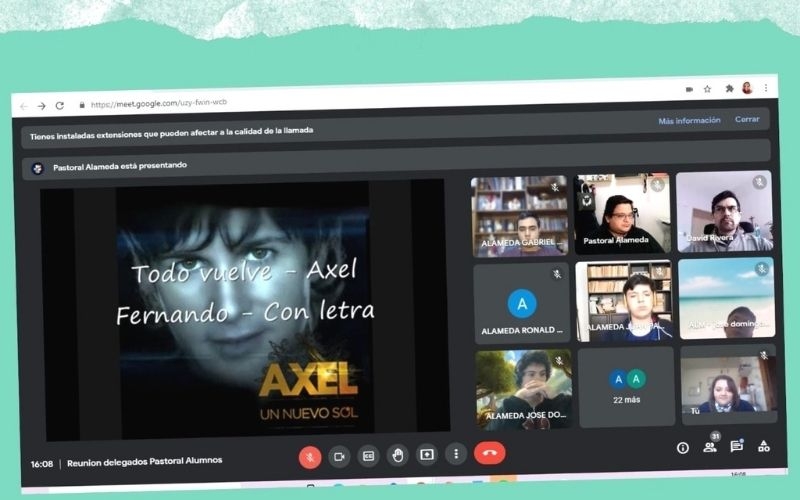Open the browser extensions puzzle icon
The height and width of the screenshot is (500, 800).
(x=729, y=88)
